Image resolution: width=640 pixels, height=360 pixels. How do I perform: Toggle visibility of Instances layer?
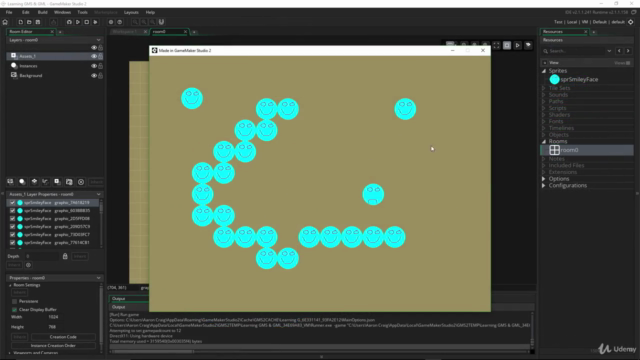point(94,66)
